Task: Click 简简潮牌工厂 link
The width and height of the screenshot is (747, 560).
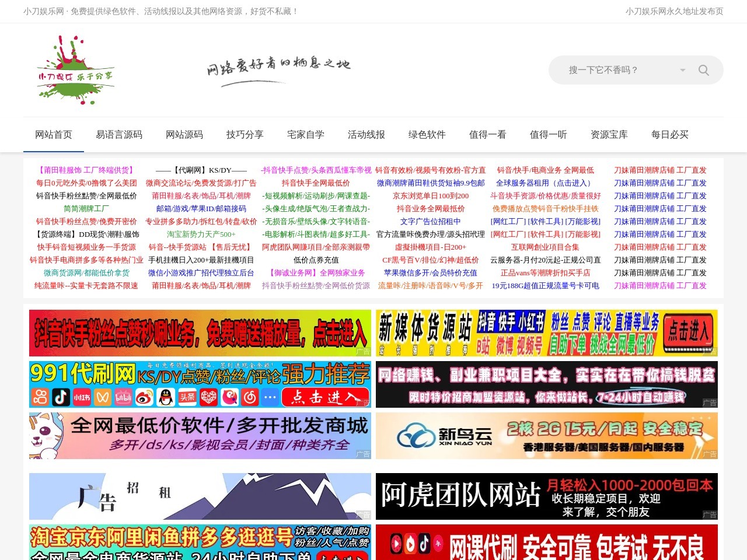Action: [86, 209]
